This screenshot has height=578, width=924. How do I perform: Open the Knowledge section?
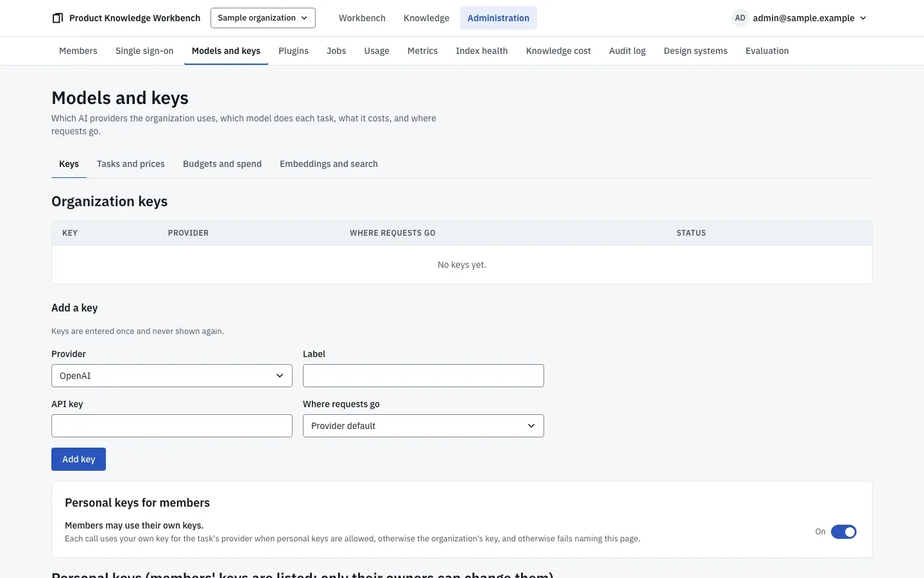pos(426,18)
